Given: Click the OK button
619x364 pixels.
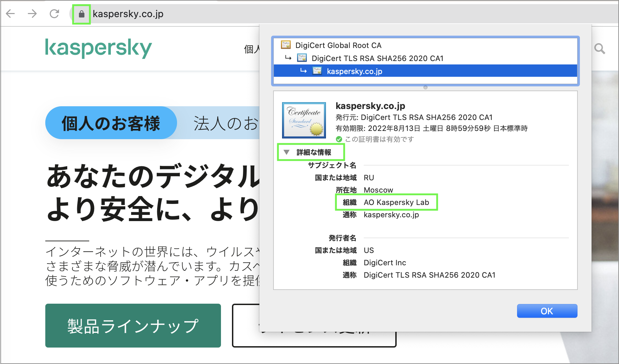Looking at the screenshot, I should [547, 311].
